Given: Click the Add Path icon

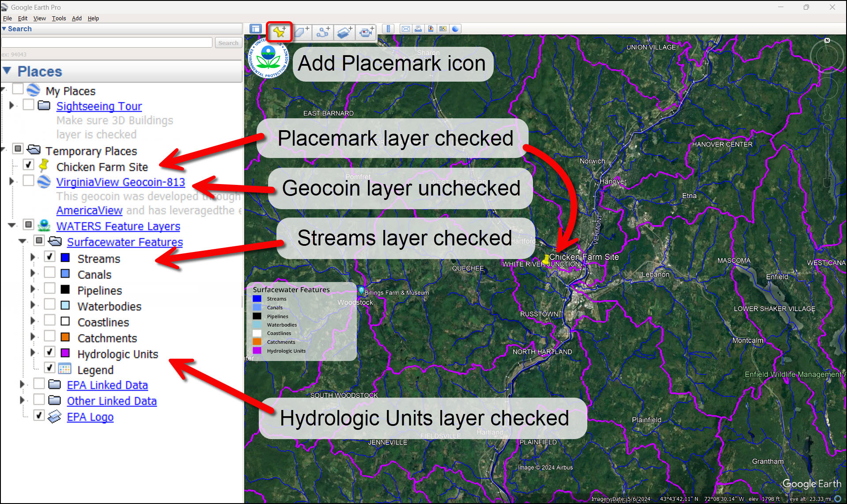Looking at the screenshot, I should [x=323, y=32].
